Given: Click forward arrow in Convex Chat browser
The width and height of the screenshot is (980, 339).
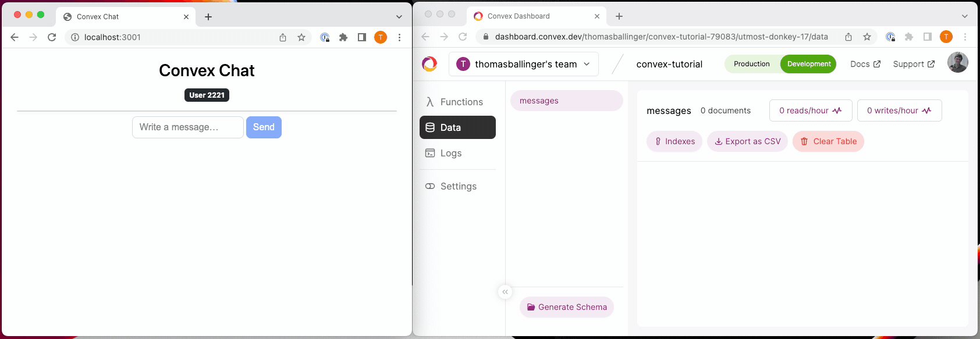Looking at the screenshot, I should [33, 37].
